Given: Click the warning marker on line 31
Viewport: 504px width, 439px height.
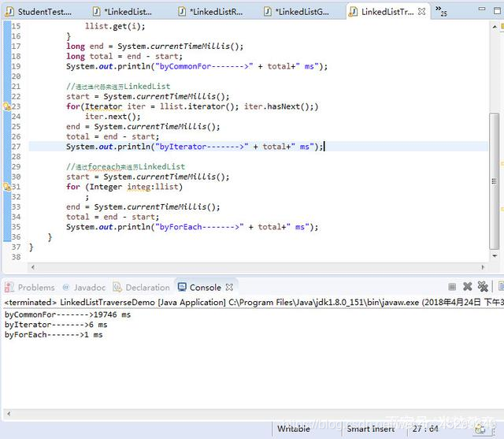Looking at the screenshot, I should [x=7, y=187].
